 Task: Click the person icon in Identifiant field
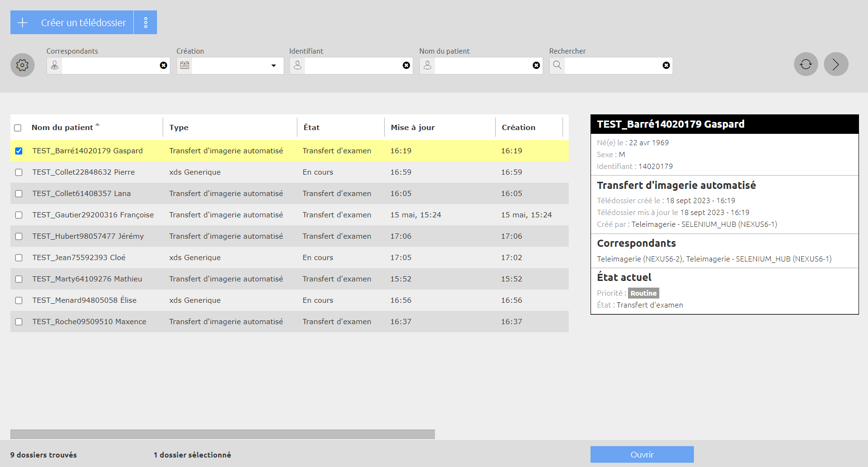coord(297,65)
